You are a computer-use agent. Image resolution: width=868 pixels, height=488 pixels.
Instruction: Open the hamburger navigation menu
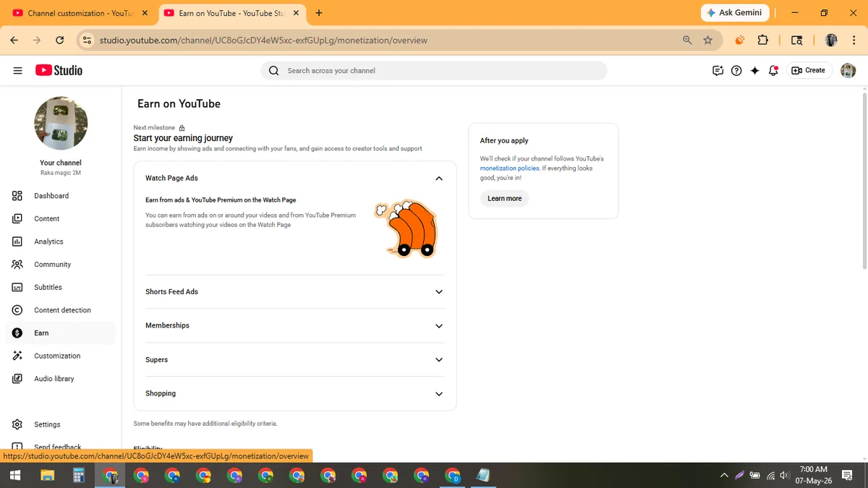coord(17,70)
